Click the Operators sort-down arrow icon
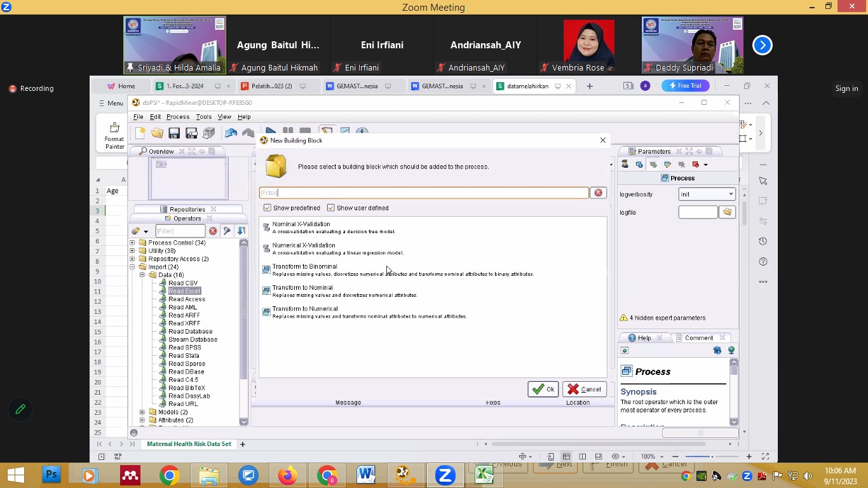 241,231
